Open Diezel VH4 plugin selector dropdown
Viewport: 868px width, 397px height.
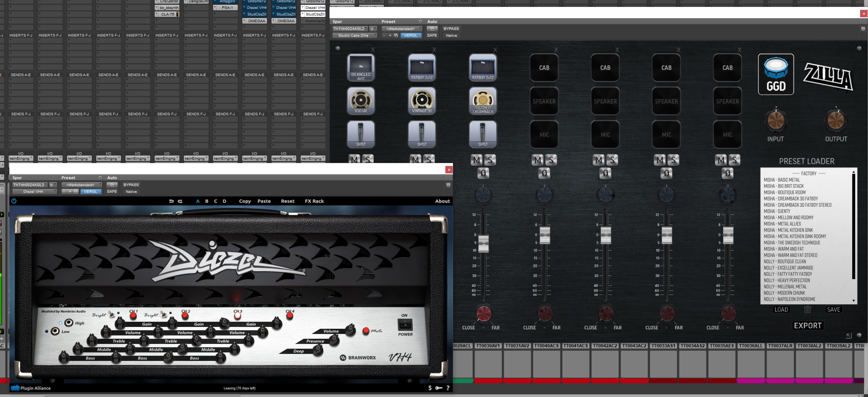(34, 192)
